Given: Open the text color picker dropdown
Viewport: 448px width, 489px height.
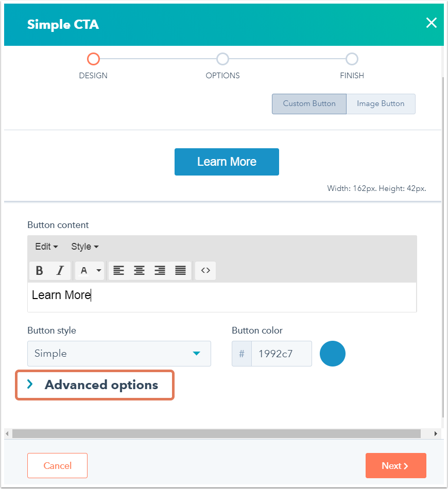Looking at the screenshot, I should click(x=99, y=271).
